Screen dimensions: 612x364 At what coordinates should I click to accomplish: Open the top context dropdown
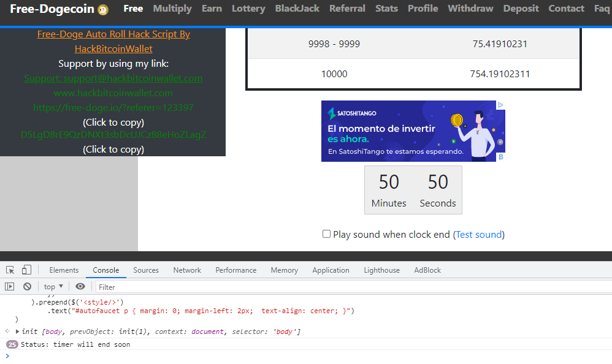pyautogui.click(x=53, y=287)
